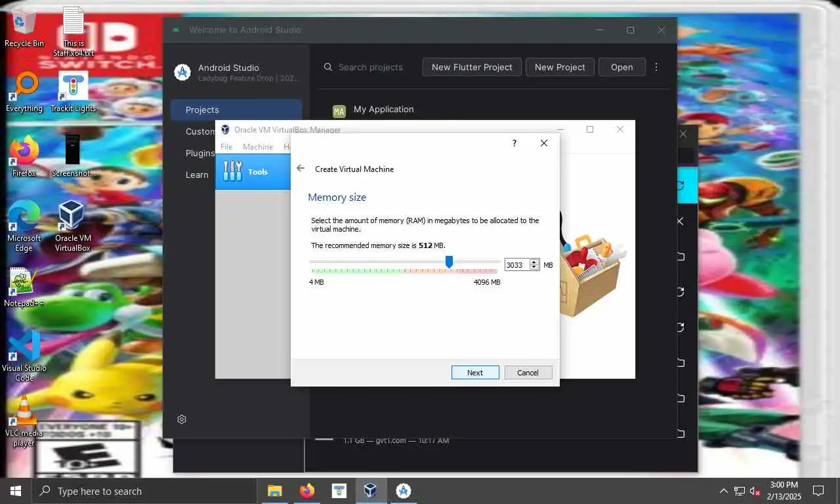
Task: Select the Learn tab in Android Studio
Action: 197,175
